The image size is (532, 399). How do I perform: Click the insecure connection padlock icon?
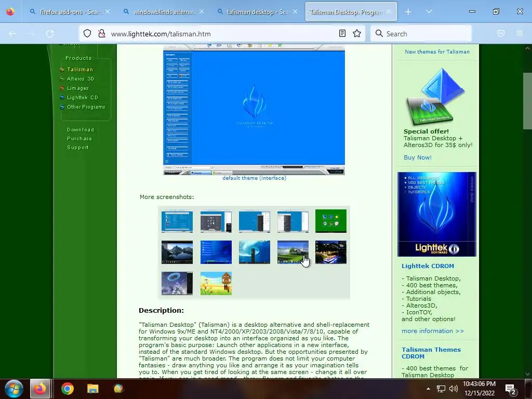101,33
